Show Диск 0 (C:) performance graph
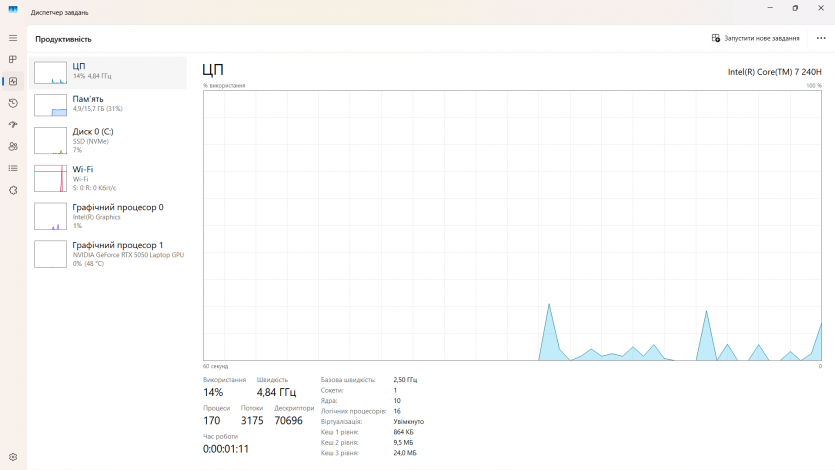The image size is (835, 470). pos(108,140)
